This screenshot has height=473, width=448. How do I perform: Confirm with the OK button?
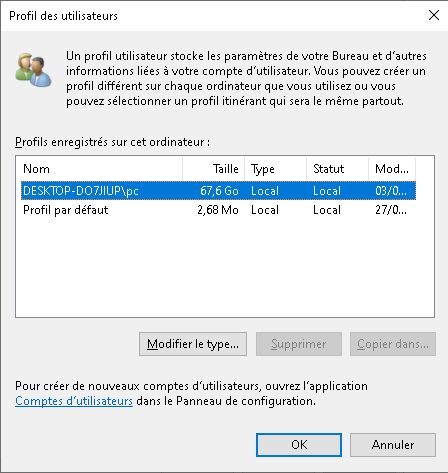point(299,445)
